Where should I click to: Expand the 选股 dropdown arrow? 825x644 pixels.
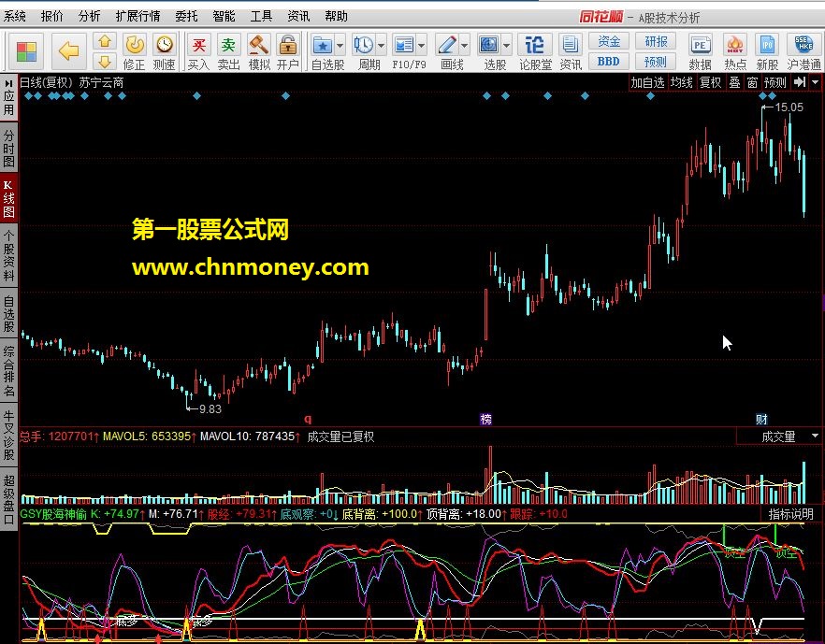pos(507,46)
